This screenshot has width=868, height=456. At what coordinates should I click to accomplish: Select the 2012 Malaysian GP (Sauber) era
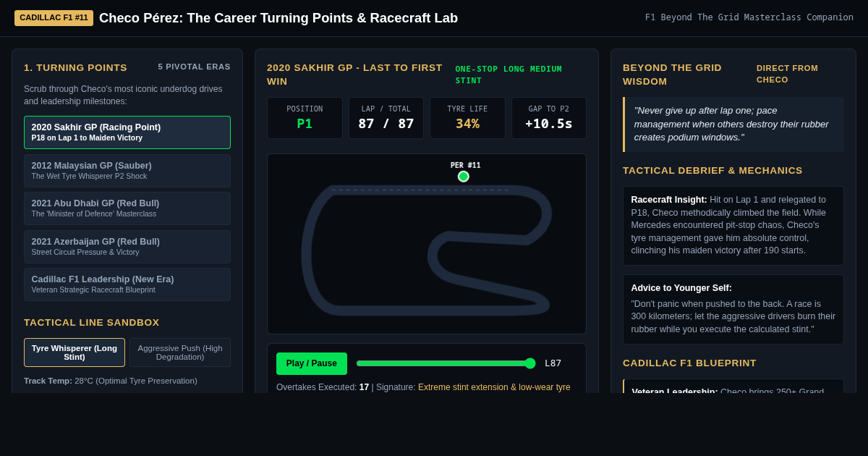[x=127, y=171]
